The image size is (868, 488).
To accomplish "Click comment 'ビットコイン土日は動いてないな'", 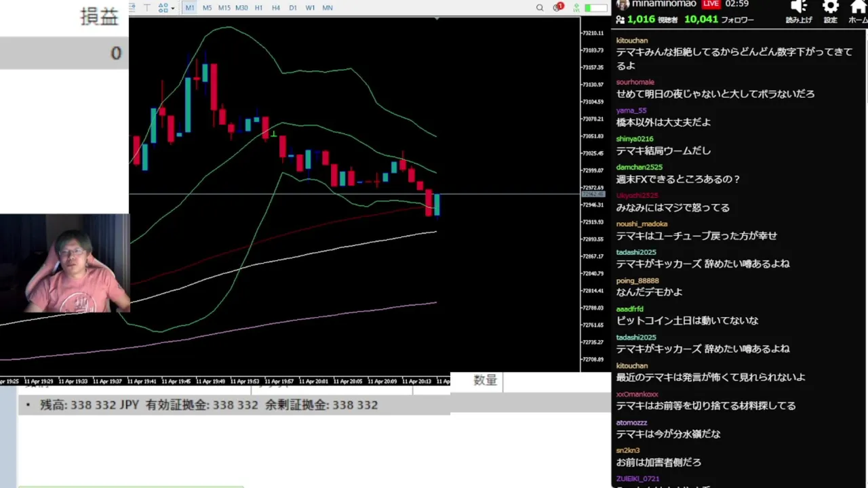I will pyautogui.click(x=687, y=321).
